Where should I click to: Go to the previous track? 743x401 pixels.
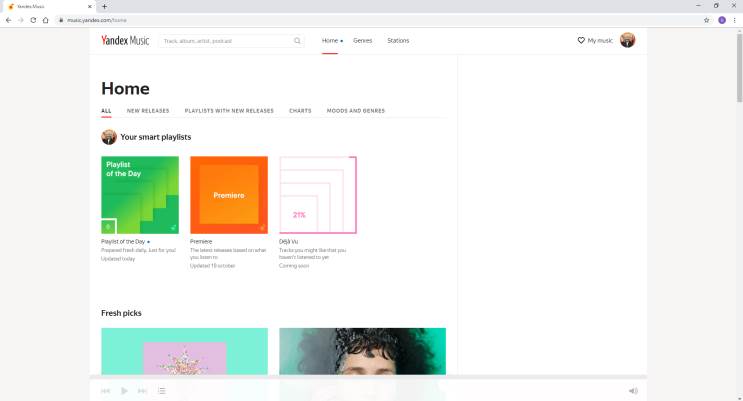click(x=106, y=391)
